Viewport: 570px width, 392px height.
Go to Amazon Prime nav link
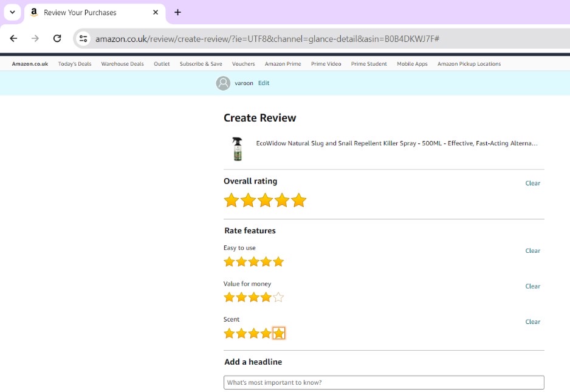pos(283,64)
